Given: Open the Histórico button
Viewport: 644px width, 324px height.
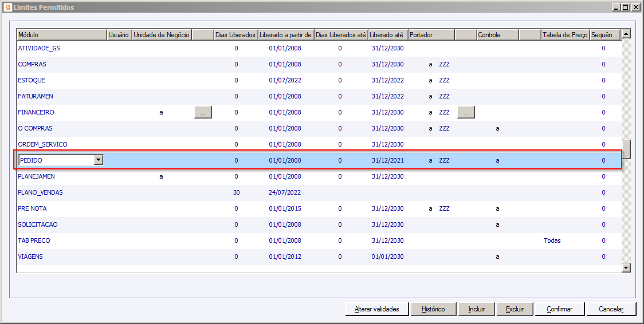Looking at the screenshot, I should [433, 309].
